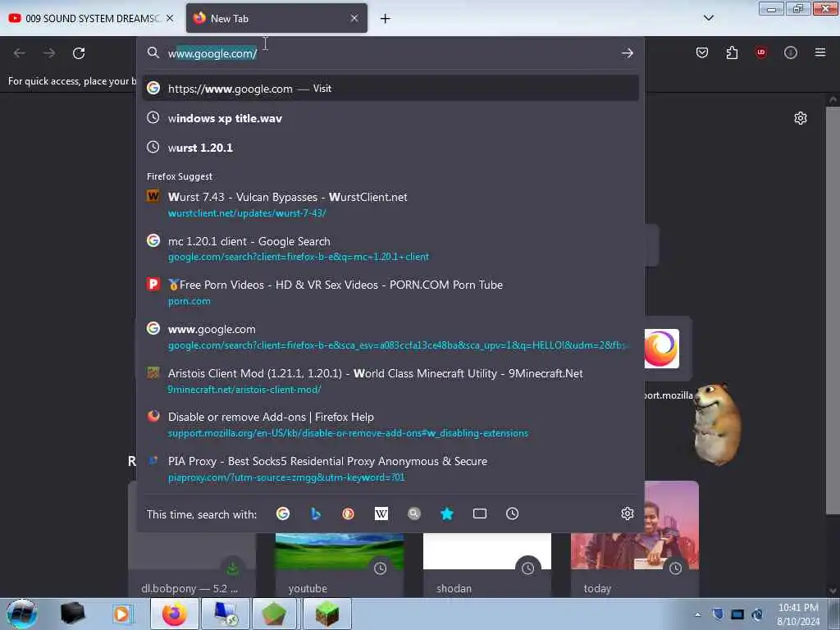840x630 pixels.
Task: Open the dl.bobpony download tile
Action: click(192, 564)
